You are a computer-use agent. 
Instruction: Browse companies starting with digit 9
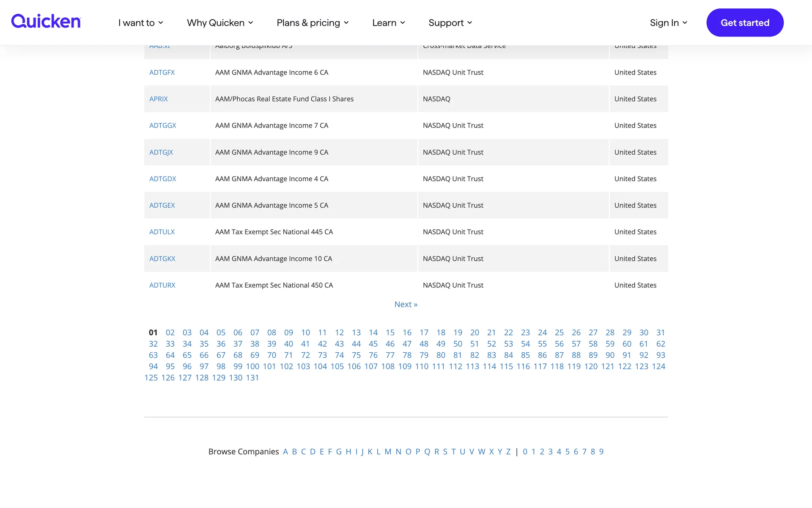pos(601,452)
